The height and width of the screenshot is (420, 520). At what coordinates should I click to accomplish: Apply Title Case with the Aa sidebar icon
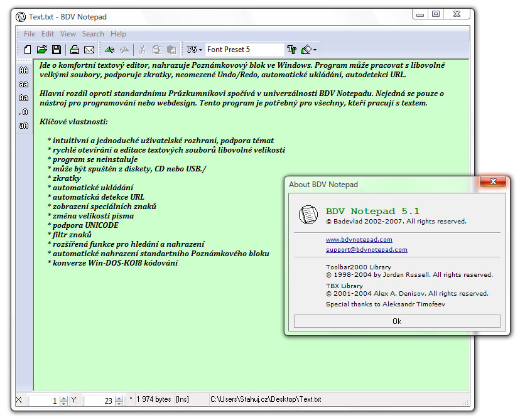tap(23, 98)
